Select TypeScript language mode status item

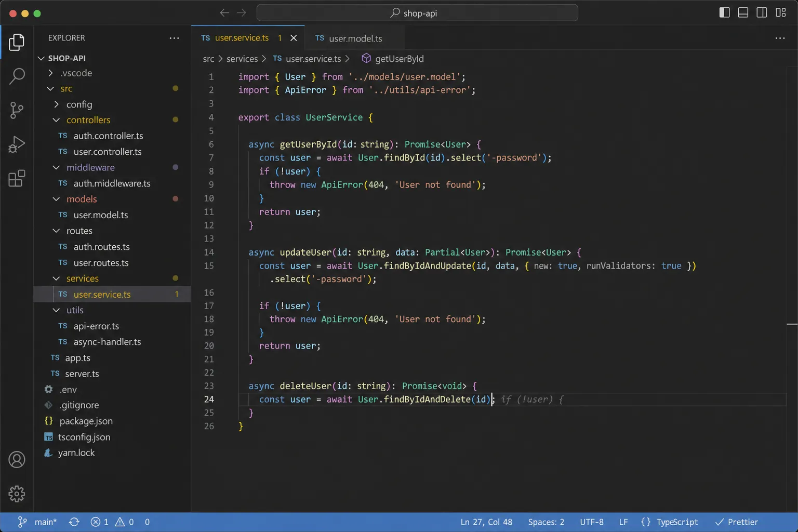click(669, 522)
